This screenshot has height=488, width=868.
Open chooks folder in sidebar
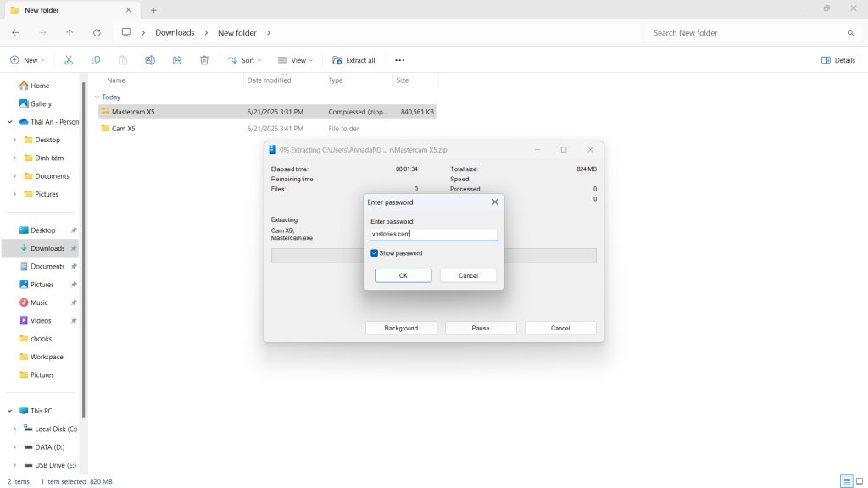coord(36,339)
